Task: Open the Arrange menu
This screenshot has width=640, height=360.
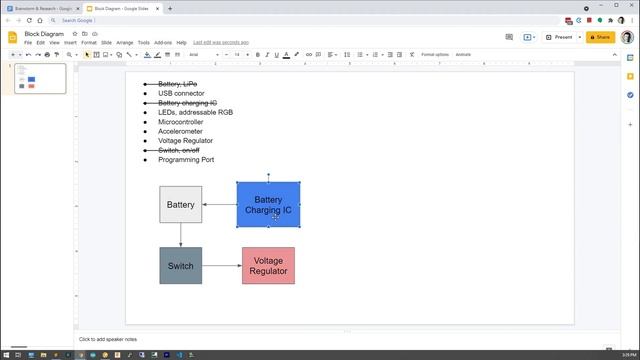Action: click(124, 42)
